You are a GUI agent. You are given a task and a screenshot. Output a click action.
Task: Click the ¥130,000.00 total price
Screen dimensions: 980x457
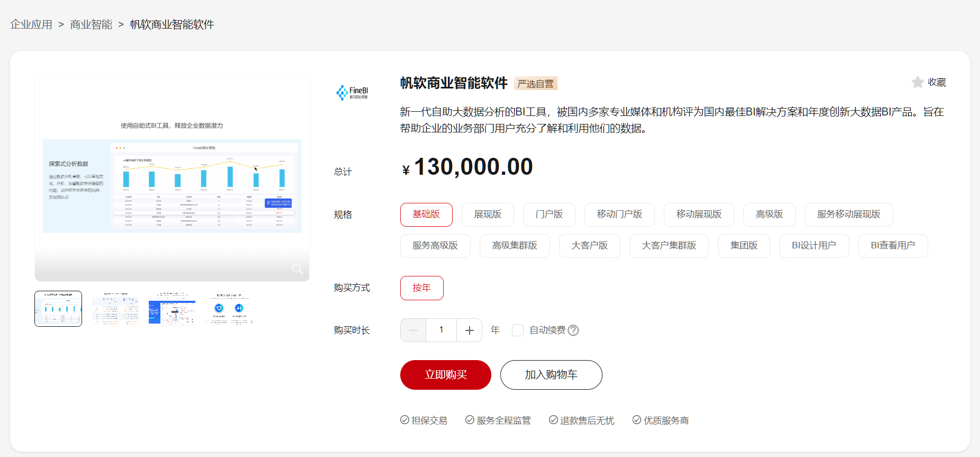tap(467, 167)
